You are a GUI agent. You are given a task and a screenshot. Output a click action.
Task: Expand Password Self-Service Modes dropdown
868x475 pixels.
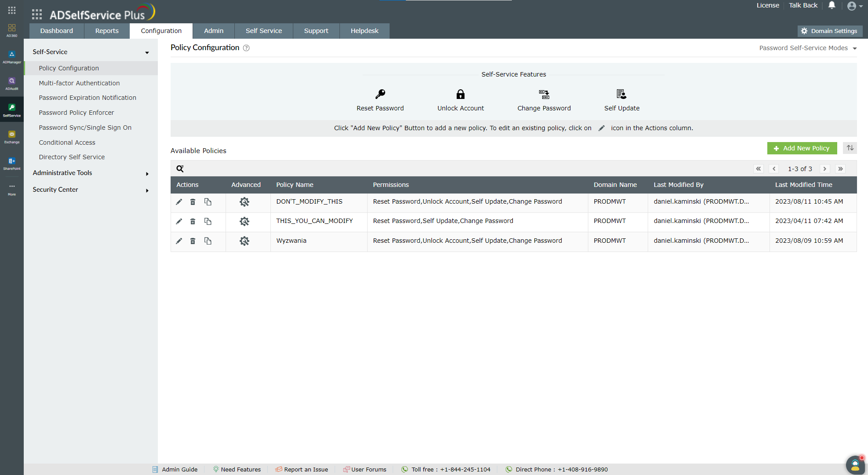click(808, 48)
